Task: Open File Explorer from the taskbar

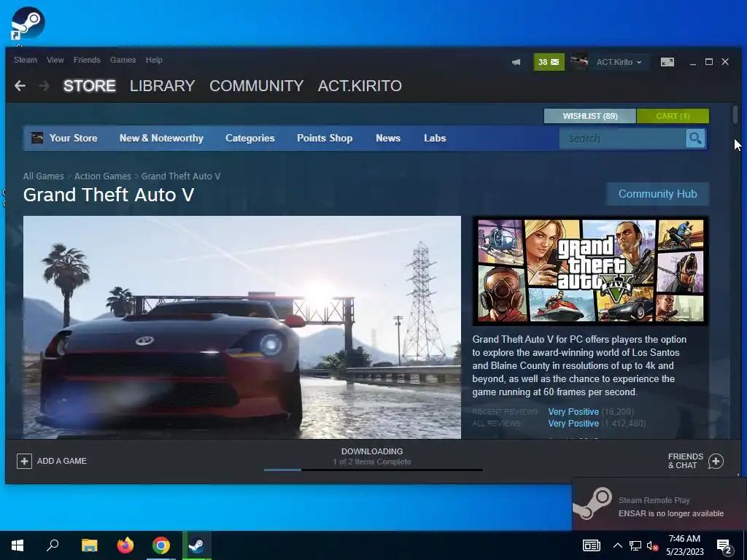Action: 89,545
